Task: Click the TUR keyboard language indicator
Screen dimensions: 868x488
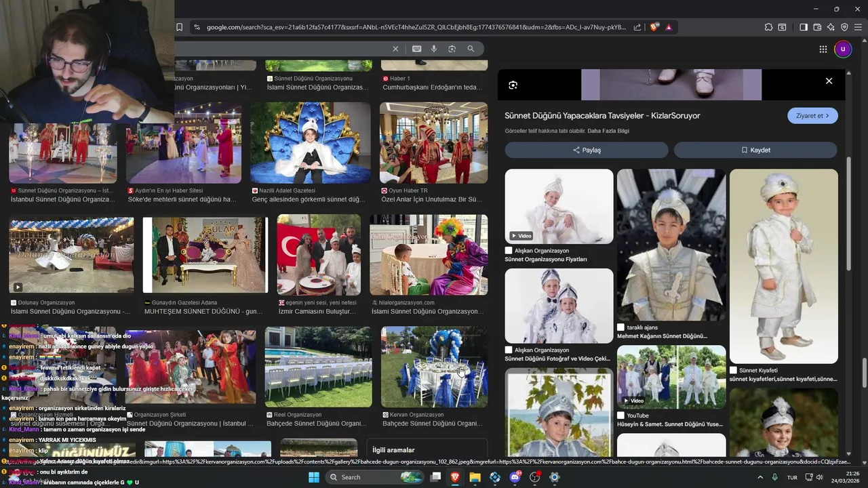Action: [x=792, y=477]
